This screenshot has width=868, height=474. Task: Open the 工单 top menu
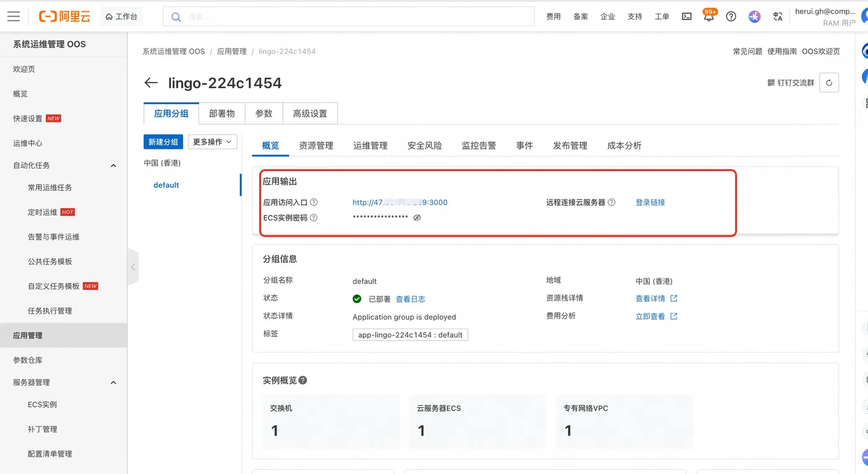pyautogui.click(x=662, y=17)
